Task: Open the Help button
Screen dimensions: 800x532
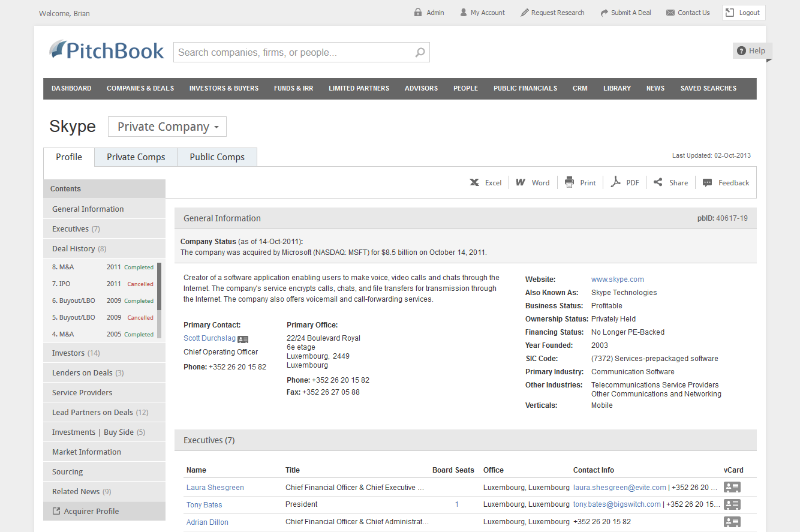Action: point(752,51)
